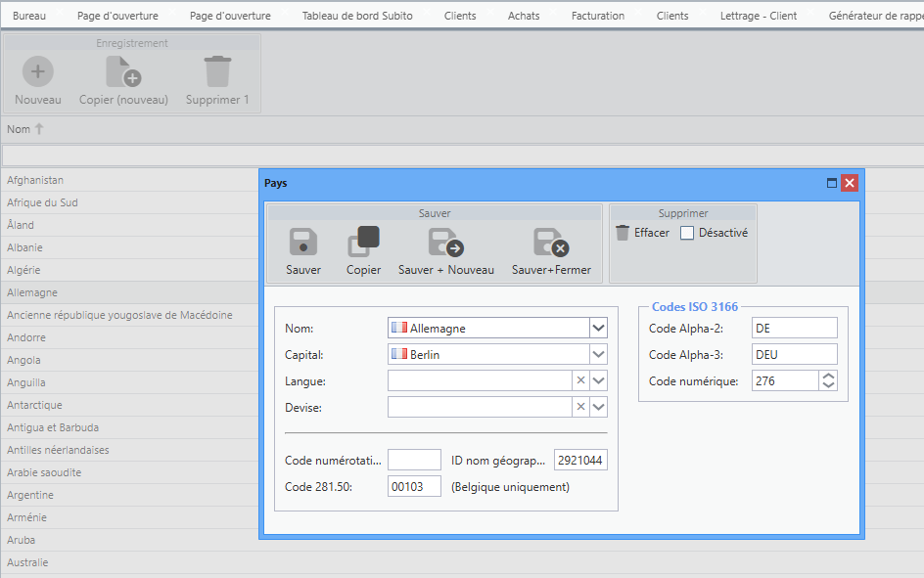Select Antilles néerlandaises row
This screenshot has width=924, height=578.
click(59, 450)
